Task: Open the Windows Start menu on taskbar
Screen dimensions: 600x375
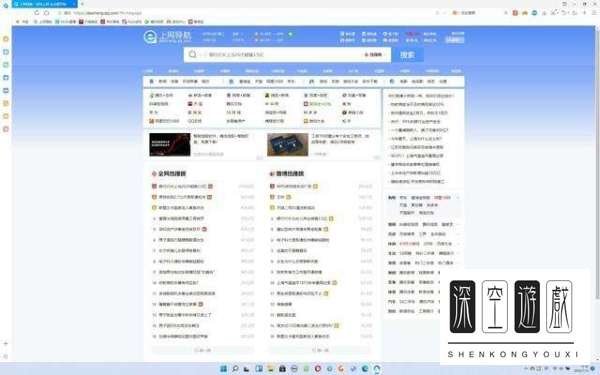Action: [223, 369]
